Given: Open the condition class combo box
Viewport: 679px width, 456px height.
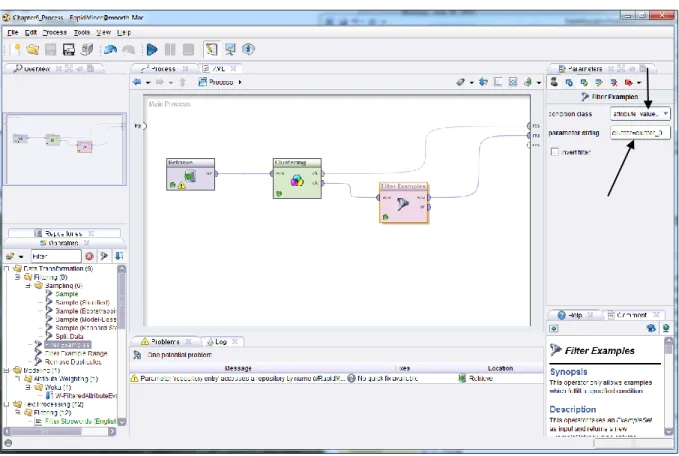Looking at the screenshot, I should coord(640,114).
